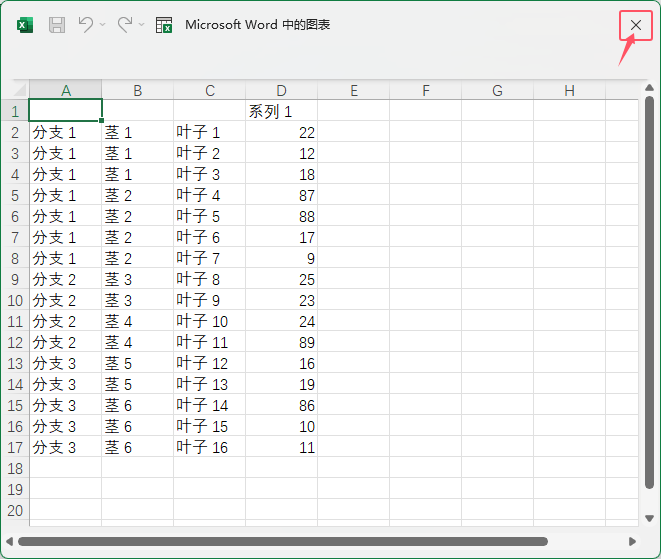The height and width of the screenshot is (559, 661).
Task: Select row 1 header
Action: pyautogui.click(x=15, y=111)
